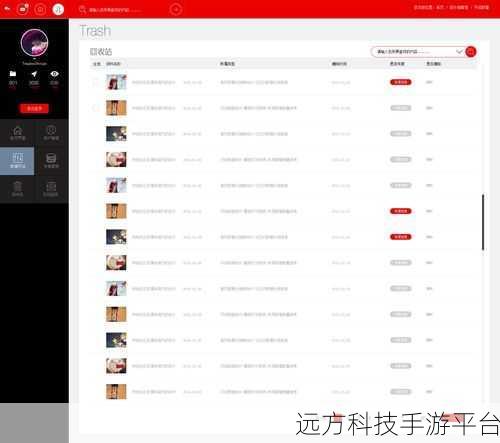Open the dark thumbnail in the third row
The width and height of the screenshot is (500, 443).
(x=116, y=134)
